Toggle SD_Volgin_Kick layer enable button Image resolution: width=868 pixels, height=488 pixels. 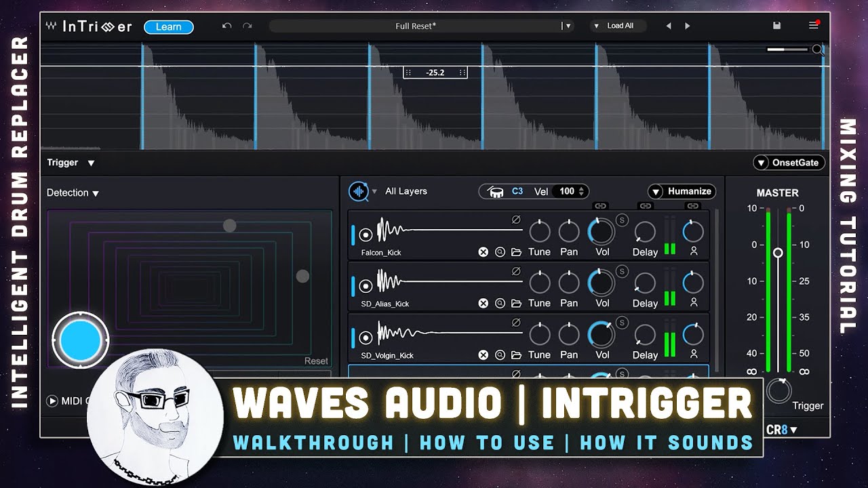[x=366, y=338]
